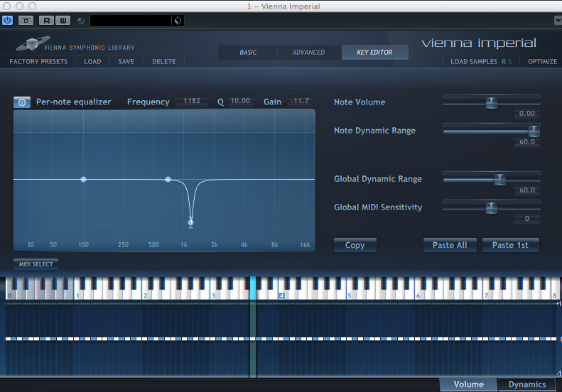Click the selected note's volume column
Viewport: 562px width, 392px height.
(x=253, y=339)
